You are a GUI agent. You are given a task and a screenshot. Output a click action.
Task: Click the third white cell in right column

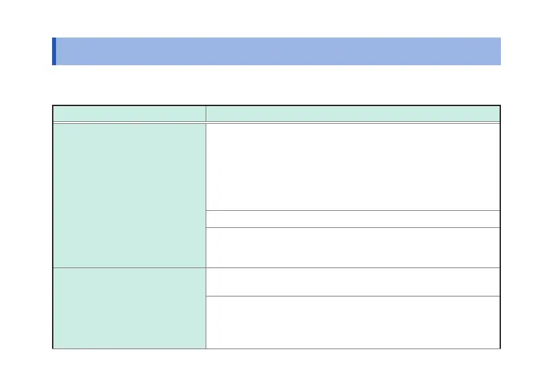(353, 247)
